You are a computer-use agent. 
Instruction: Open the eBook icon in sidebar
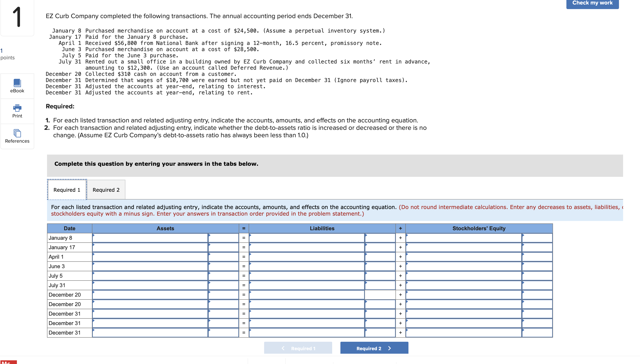[17, 83]
